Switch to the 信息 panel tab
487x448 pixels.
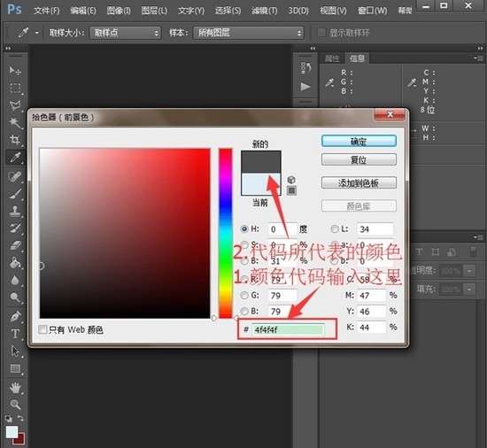[357, 58]
